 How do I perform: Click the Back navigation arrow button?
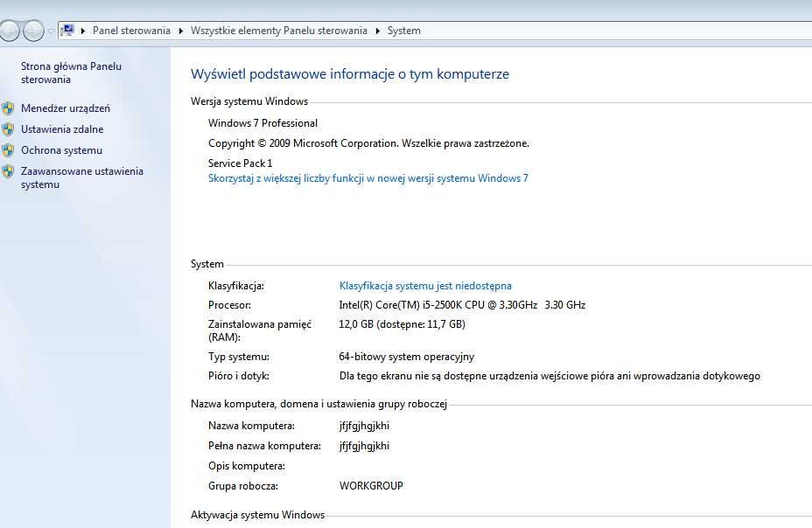pyautogui.click(x=9, y=31)
